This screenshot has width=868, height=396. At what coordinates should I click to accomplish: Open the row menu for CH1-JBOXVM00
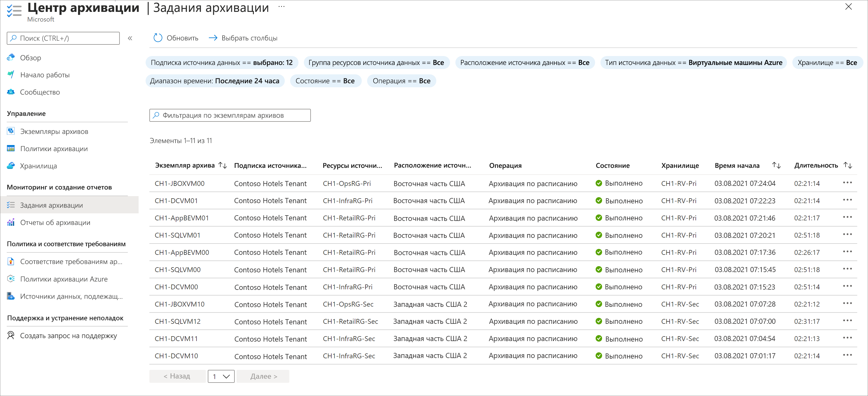[848, 183]
